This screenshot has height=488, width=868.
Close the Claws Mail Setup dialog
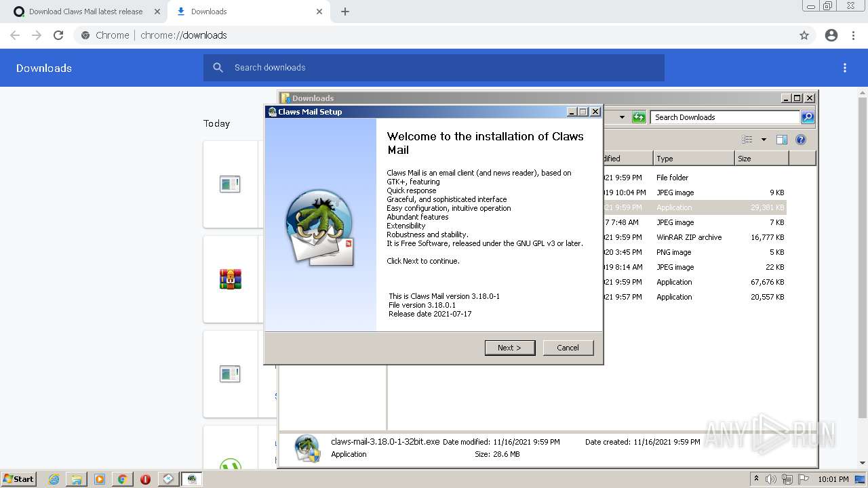[595, 112]
